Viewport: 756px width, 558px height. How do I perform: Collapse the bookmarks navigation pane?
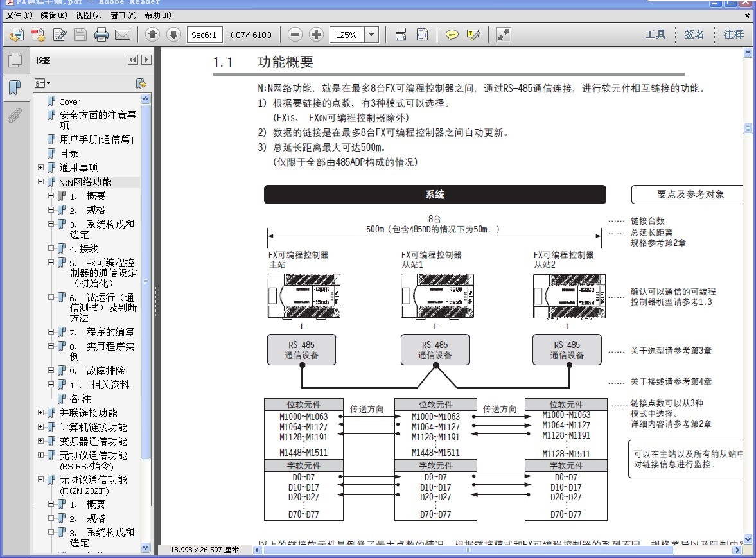click(133, 60)
